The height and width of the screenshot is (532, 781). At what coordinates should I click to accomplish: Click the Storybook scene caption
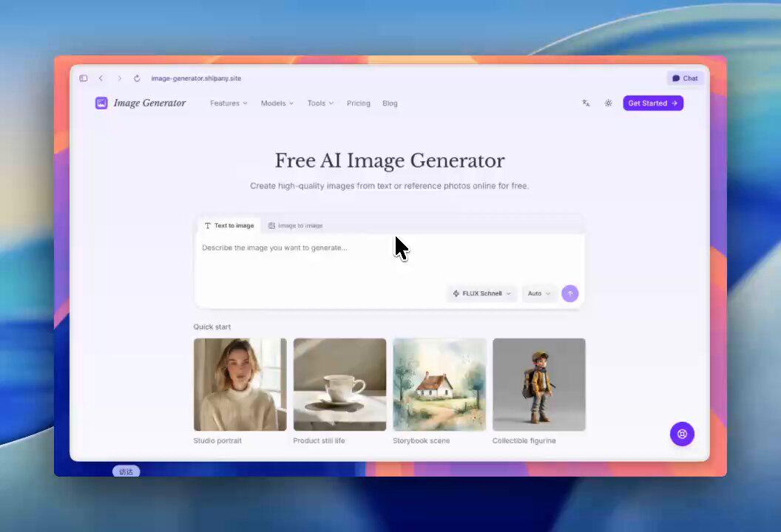pyautogui.click(x=422, y=440)
